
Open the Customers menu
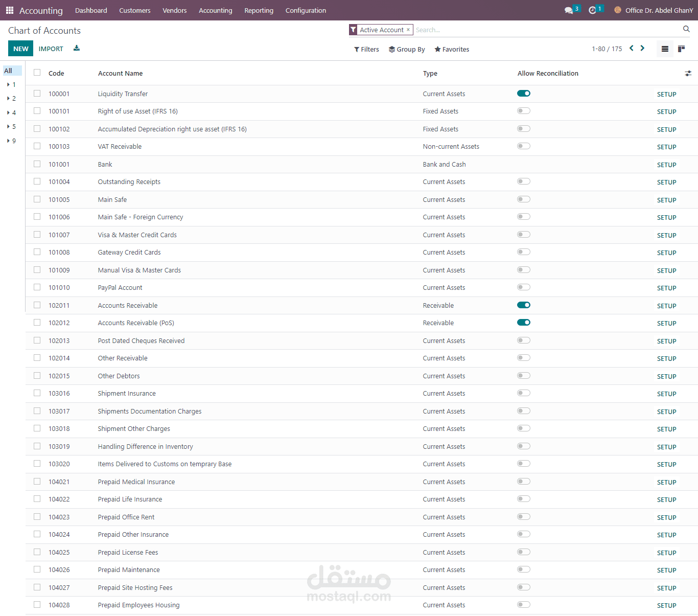click(135, 10)
